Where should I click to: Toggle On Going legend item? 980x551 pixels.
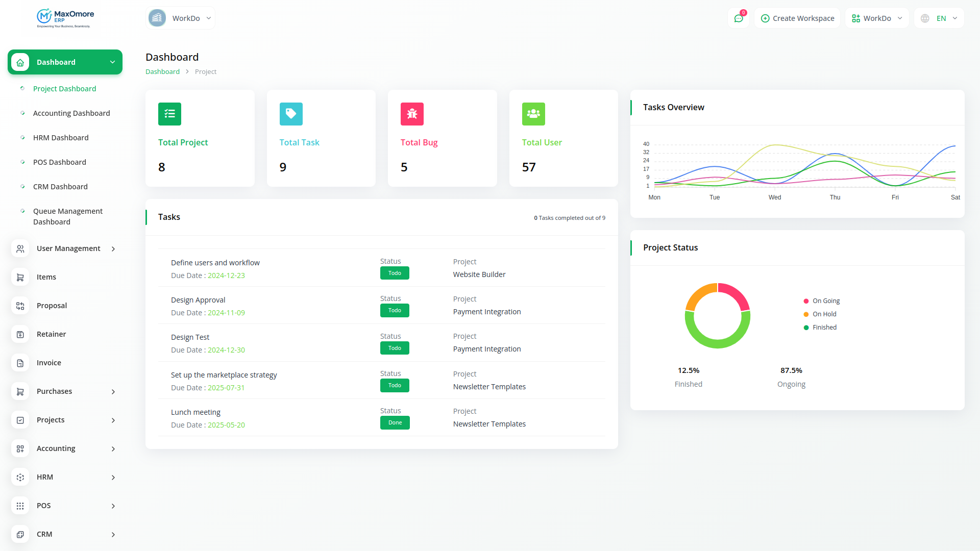(x=821, y=301)
